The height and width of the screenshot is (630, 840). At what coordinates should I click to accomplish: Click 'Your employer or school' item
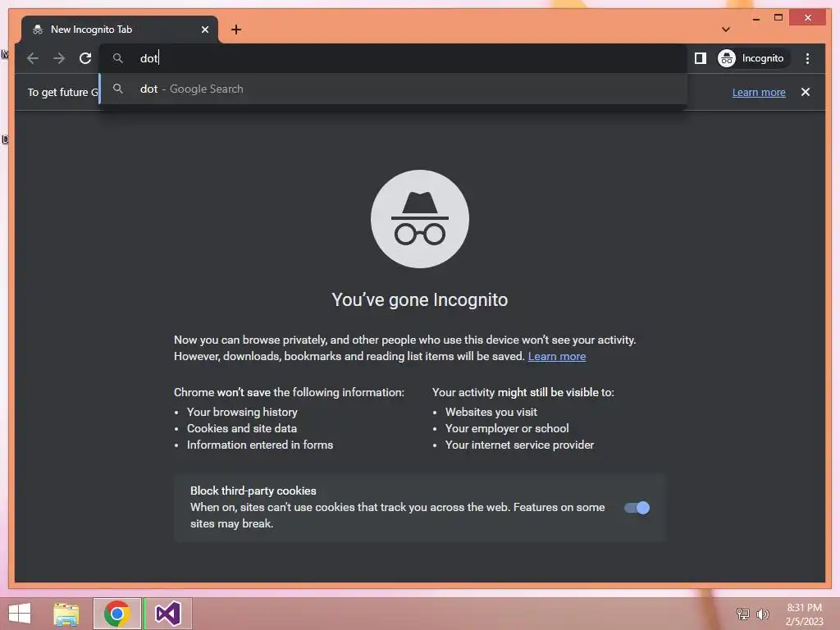(507, 428)
